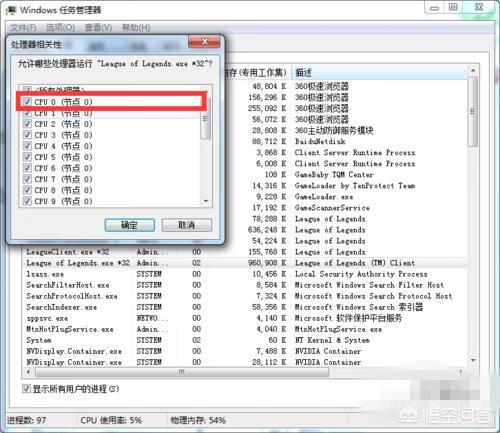Viewport: 500px width, 433px height.
Task: Click the Task Manager title bar icon
Action: (x=11, y=10)
